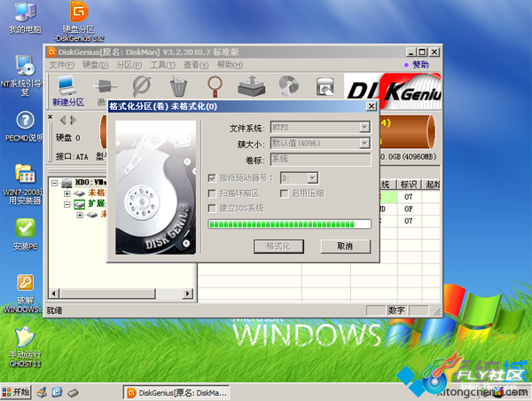Collapse the extended partition tree node

pyautogui.click(x=67, y=204)
